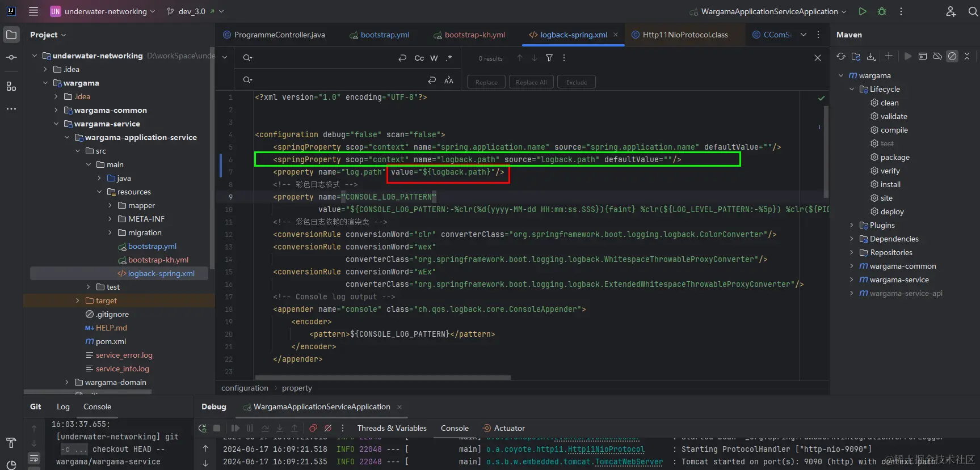
Task: Focus the search text field
Action: [323, 58]
